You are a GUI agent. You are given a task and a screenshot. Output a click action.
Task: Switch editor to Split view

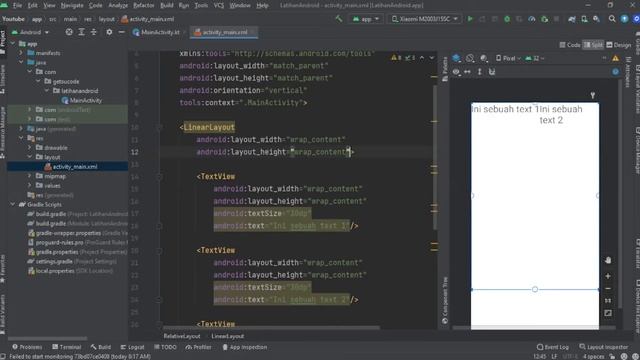point(593,45)
